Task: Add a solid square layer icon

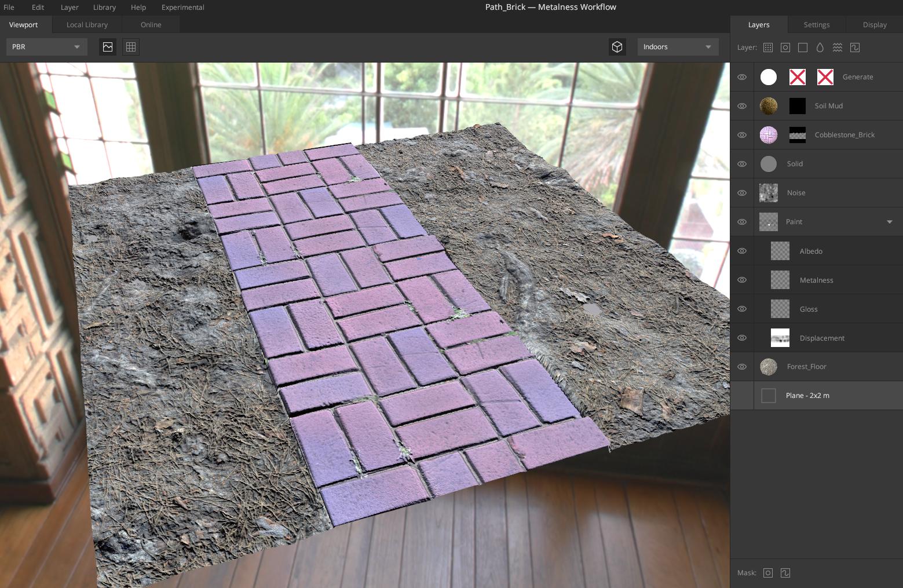Action: point(803,48)
